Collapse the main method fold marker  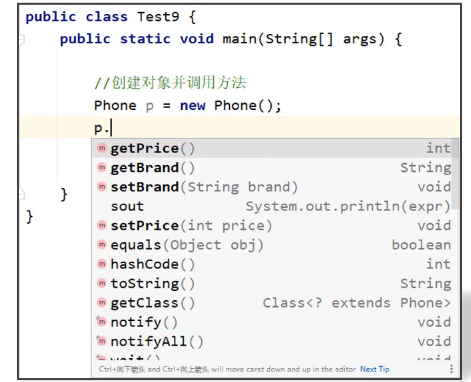tap(22, 40)
